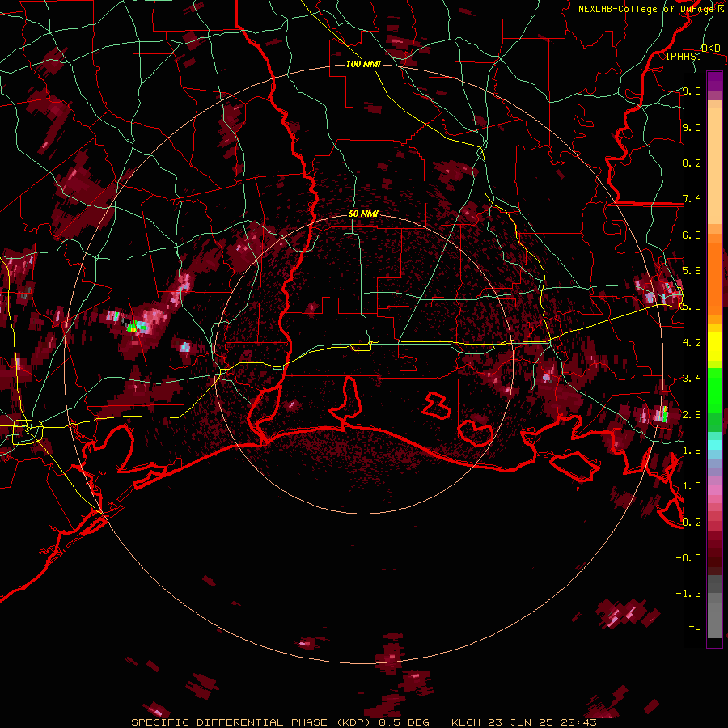The image size is (728, 728).
Task: Click the 9.0 value on the legend
Action: coord(692,128)
